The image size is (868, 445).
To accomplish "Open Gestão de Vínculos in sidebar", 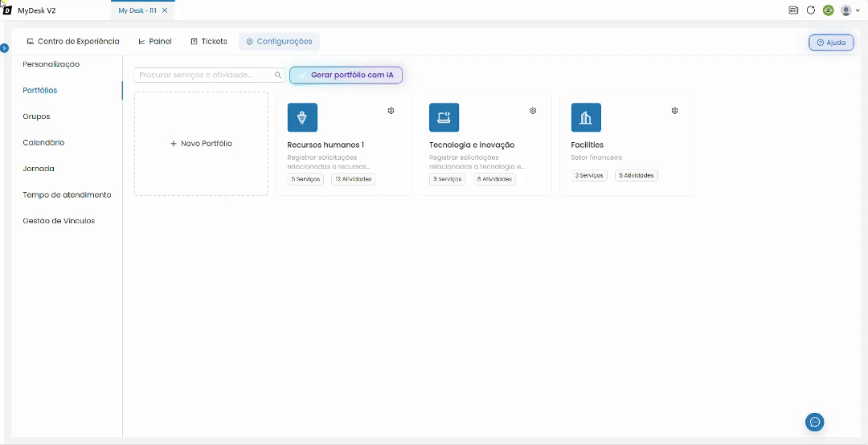I will pyautogui.click(x=58, y=221).
